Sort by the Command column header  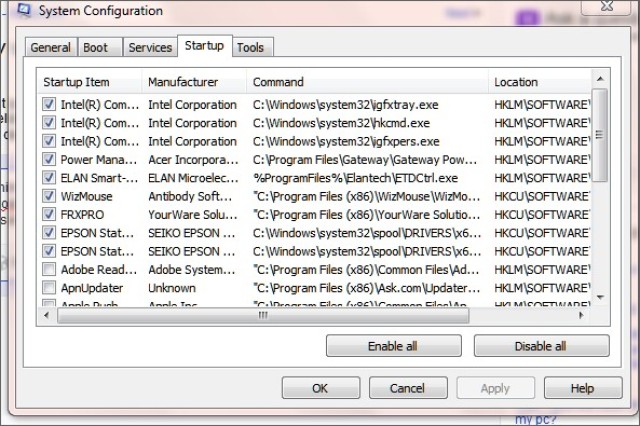(x=367, y=82)
